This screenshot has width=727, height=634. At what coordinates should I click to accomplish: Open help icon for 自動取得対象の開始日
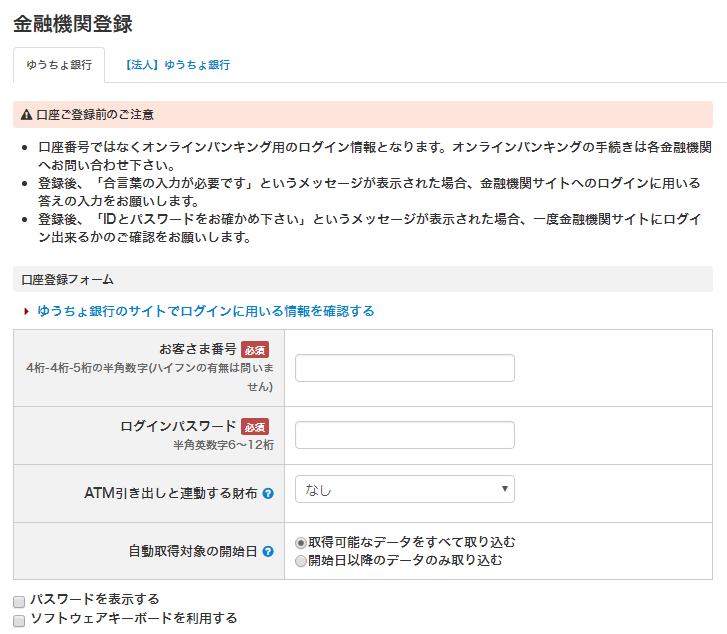pyautogui.click(x=268, y=551)
